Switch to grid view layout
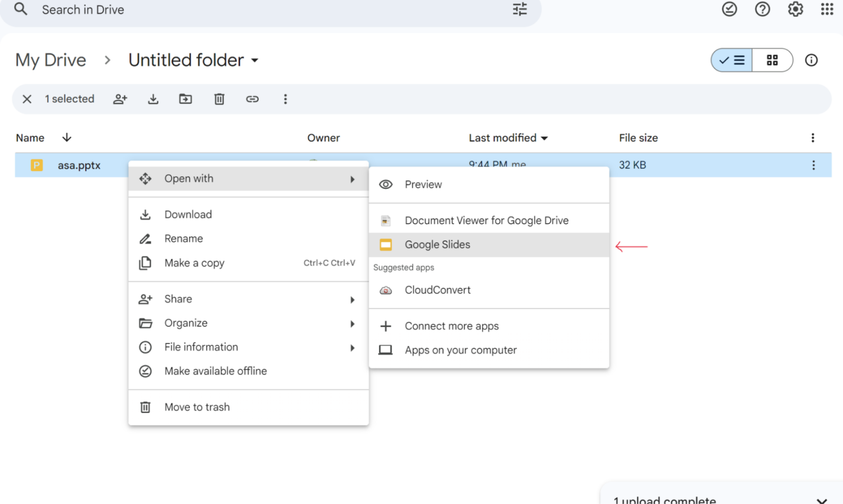 pos(772,60)
